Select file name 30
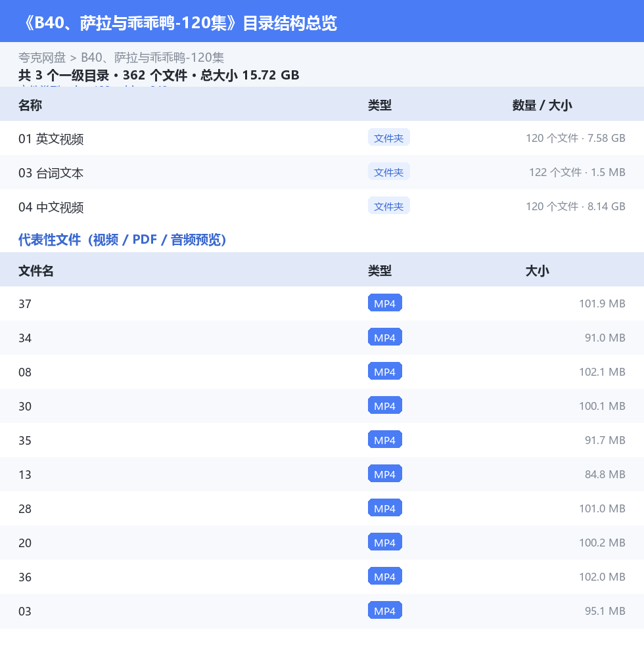644x649 pixels. (25, 407)
